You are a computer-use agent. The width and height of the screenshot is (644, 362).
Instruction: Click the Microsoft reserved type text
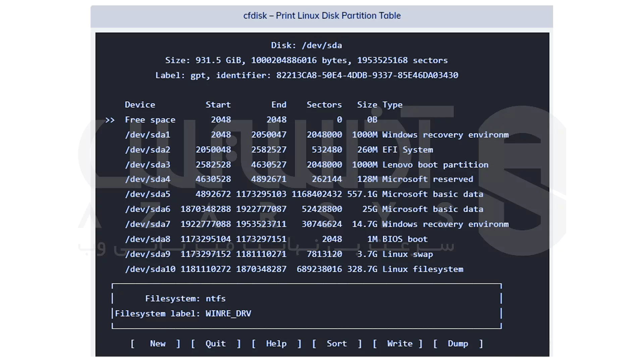[x=428, y=179]
